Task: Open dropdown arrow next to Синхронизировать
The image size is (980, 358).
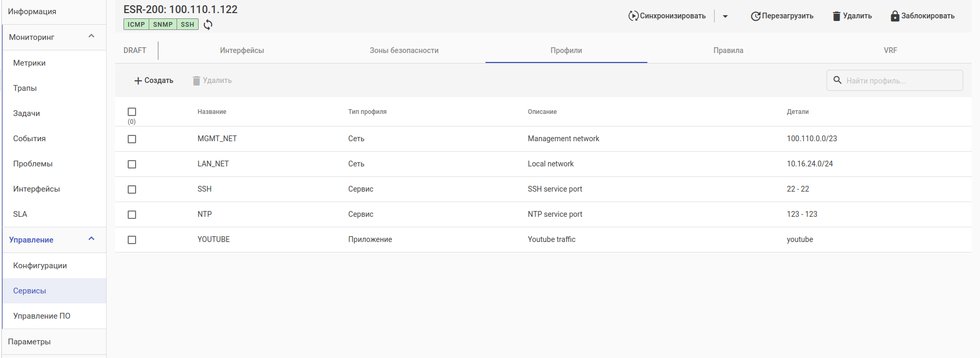Action: (725, 16)
